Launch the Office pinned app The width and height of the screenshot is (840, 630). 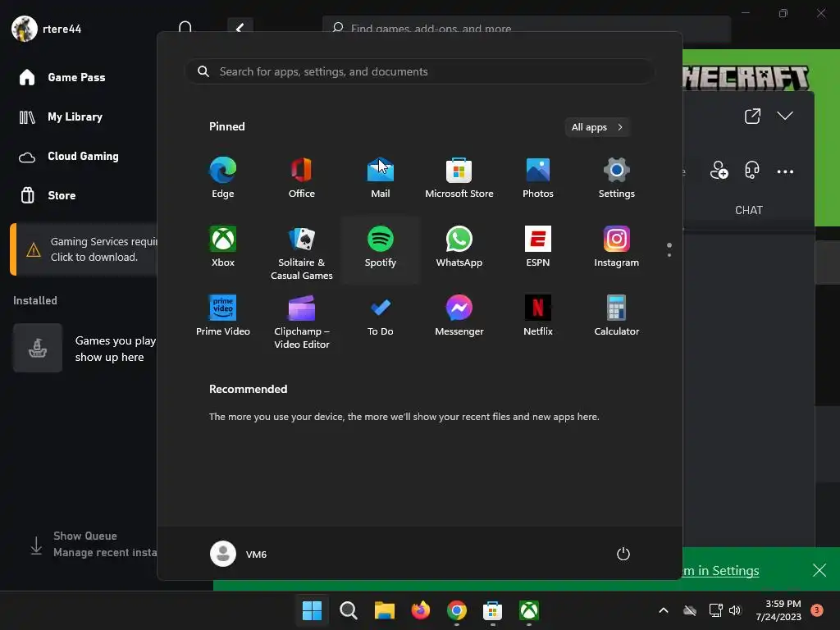302,178
